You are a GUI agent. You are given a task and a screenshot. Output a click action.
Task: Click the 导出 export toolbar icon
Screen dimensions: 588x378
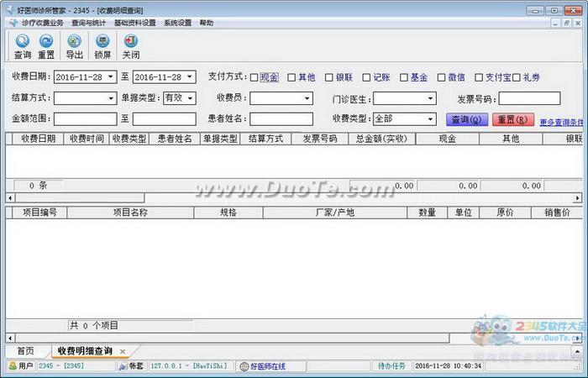coord(74,41)
